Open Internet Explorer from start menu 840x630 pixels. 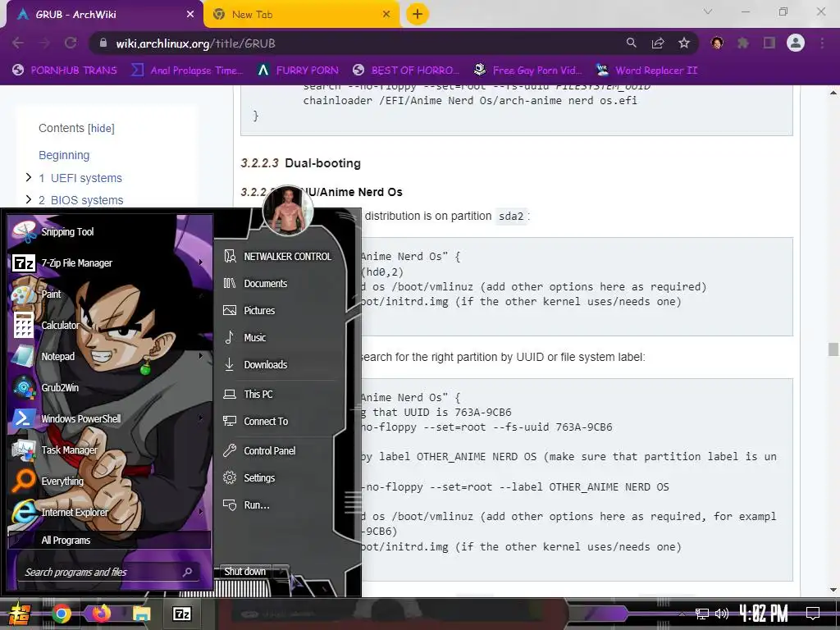(x=110, y=512)
